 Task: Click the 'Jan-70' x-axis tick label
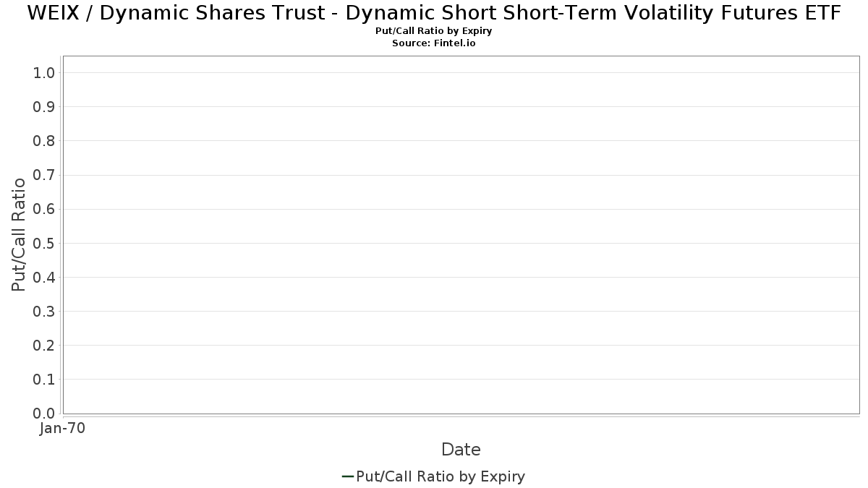pyautogui.click(x=63, y=428)
